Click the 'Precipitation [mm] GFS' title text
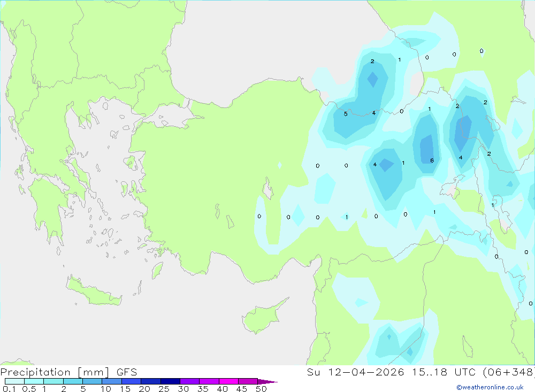Screen dimensions: 535x392 click(x=68, y=372)
